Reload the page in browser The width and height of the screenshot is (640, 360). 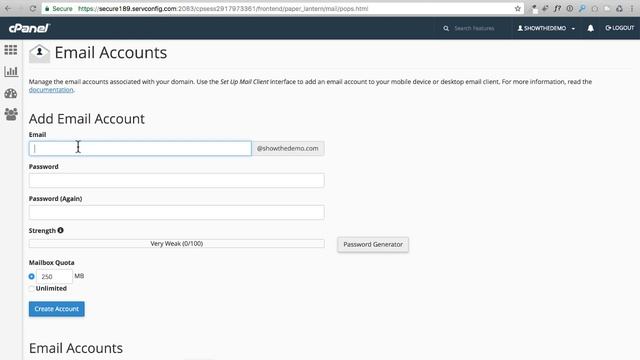tap(33, 8)
